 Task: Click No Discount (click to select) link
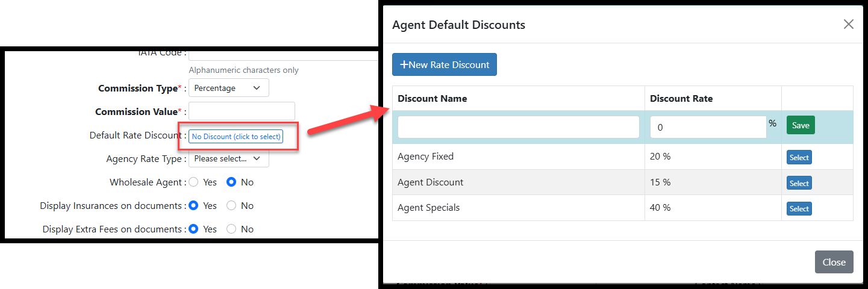[236, 137]
